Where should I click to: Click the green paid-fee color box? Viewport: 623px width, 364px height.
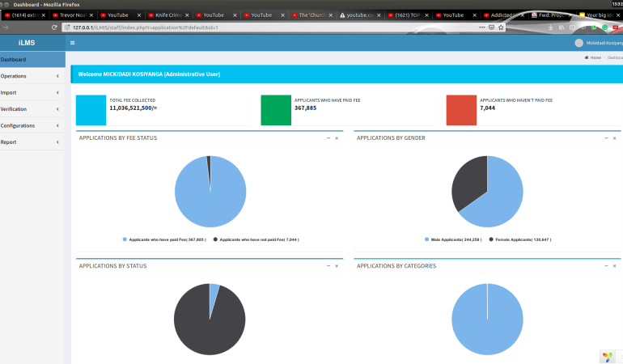276,110
